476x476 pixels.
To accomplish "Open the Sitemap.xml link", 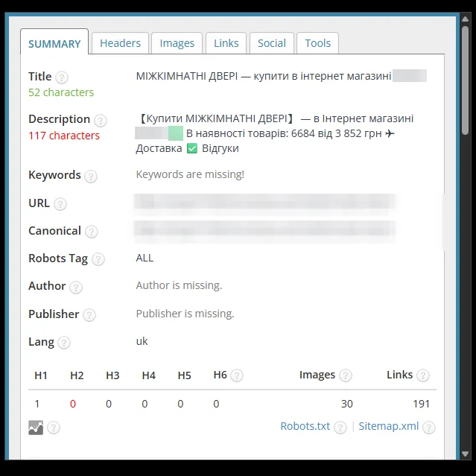I will 389,426.
